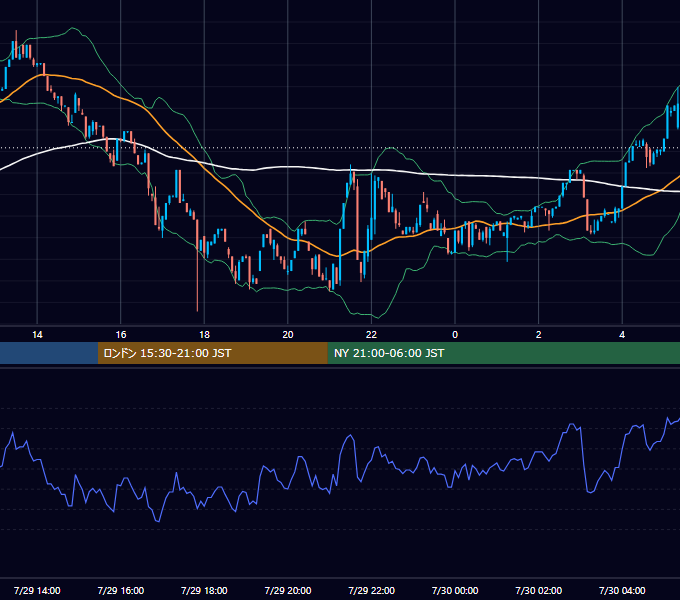Screen dimensions: 680x600
Task: Click the 20 hour axis label
Action: click(x=288, y=335)
